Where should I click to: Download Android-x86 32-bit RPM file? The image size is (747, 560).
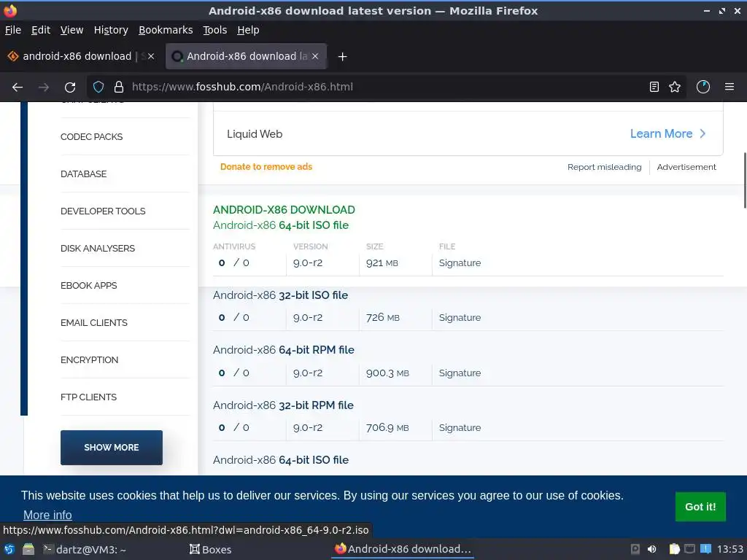click(x=283, y=405)
